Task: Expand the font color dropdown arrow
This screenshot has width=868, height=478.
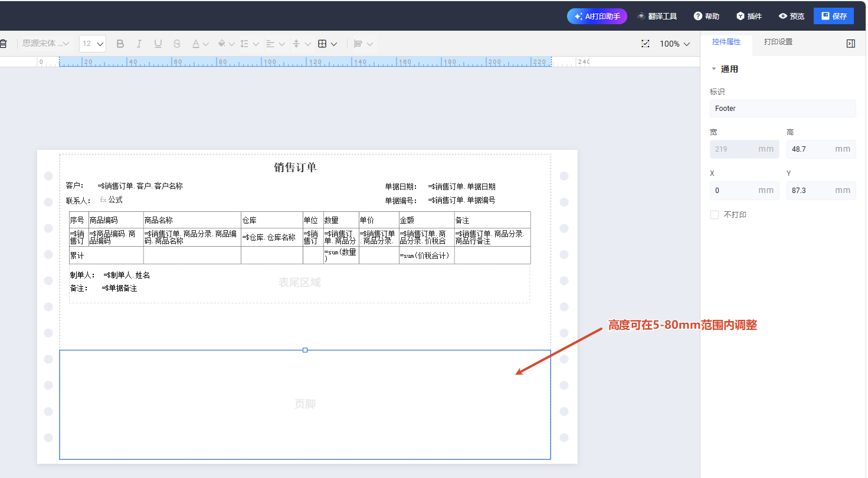Action: coord(206,44)
